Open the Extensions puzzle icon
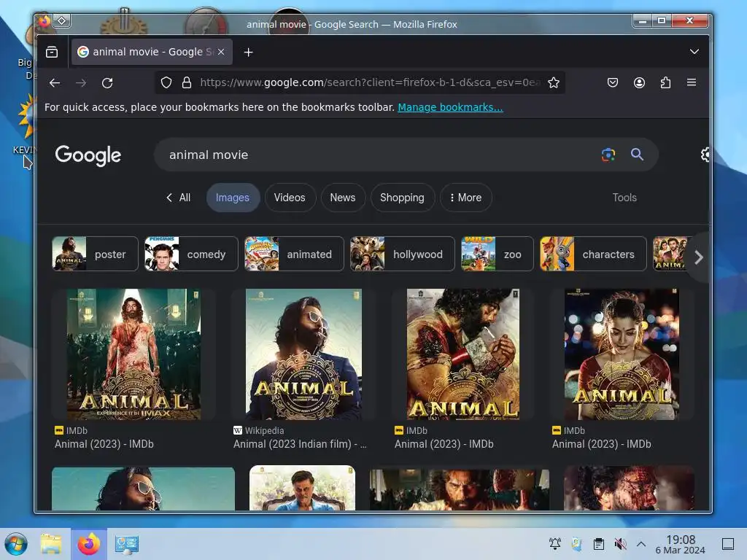This screenshot has height=560, width=747. click(665, 83)
